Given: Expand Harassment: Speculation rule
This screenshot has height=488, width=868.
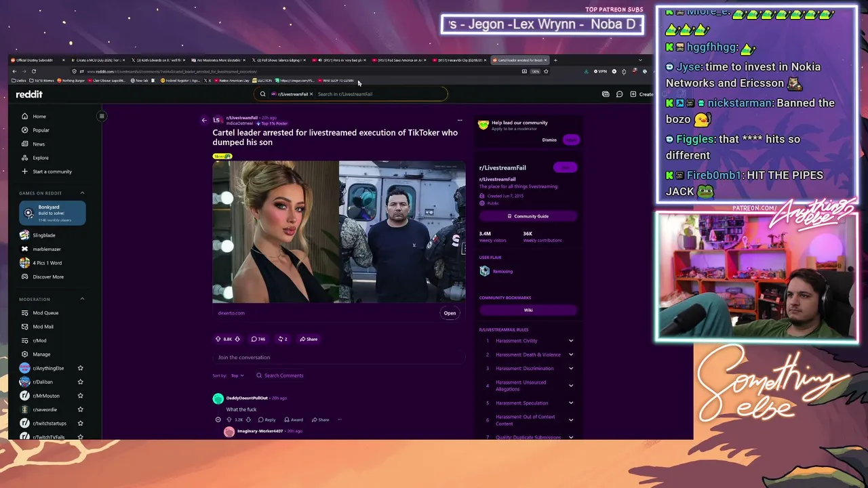Looking at the screenshot, I should (571, 403).
